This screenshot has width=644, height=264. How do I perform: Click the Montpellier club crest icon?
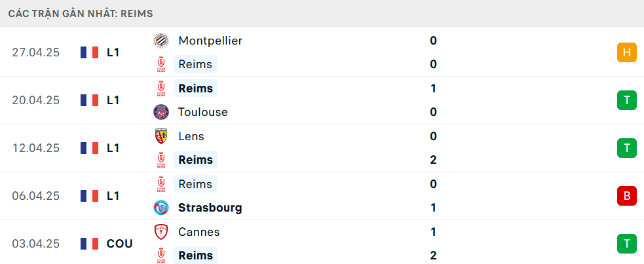[161, 41]
